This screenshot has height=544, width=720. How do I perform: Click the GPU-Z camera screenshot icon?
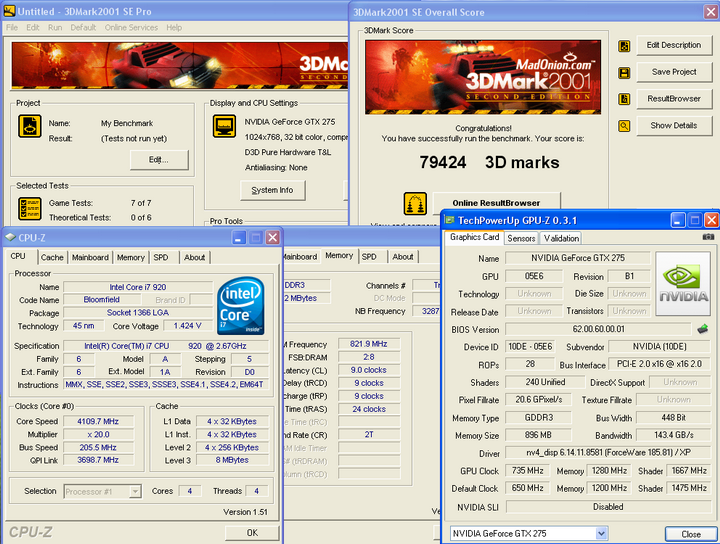(708, 237)
